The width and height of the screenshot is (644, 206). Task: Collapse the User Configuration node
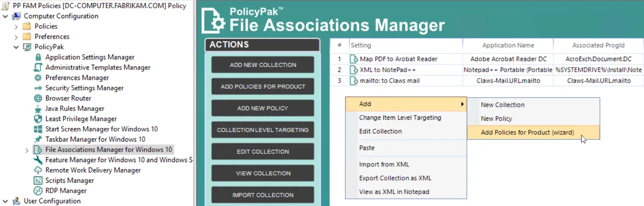(x=5, y=201)
